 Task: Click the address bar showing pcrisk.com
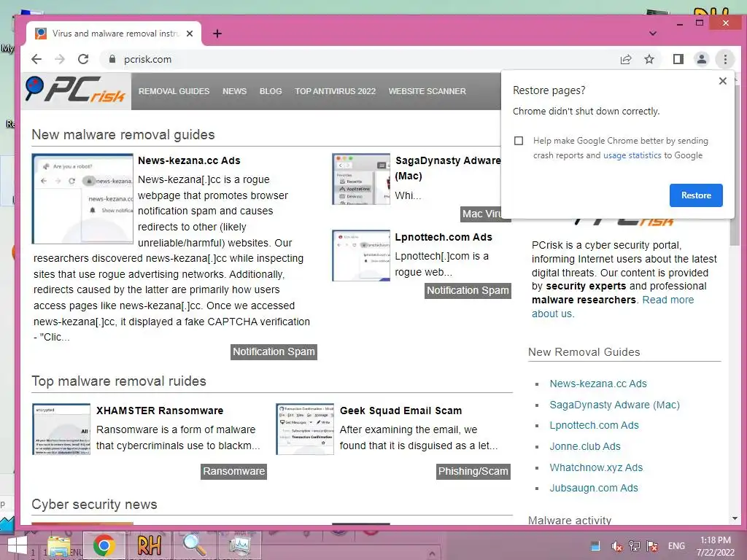(x=357, y=59)
